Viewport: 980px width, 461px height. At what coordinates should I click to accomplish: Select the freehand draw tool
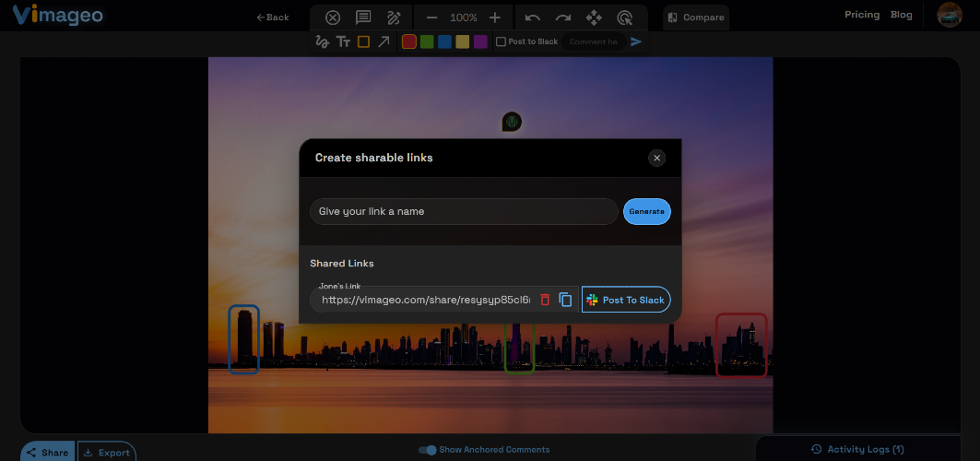[x=322, y=41]
